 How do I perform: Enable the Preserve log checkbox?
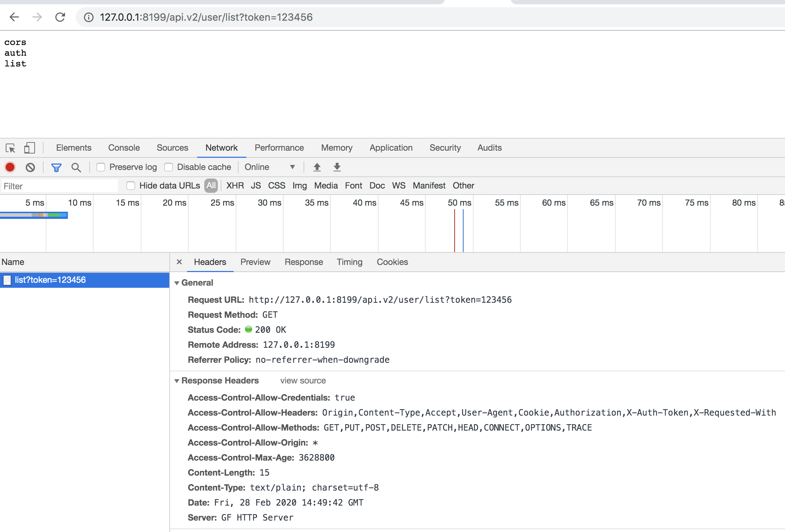[x=101, y=167]
